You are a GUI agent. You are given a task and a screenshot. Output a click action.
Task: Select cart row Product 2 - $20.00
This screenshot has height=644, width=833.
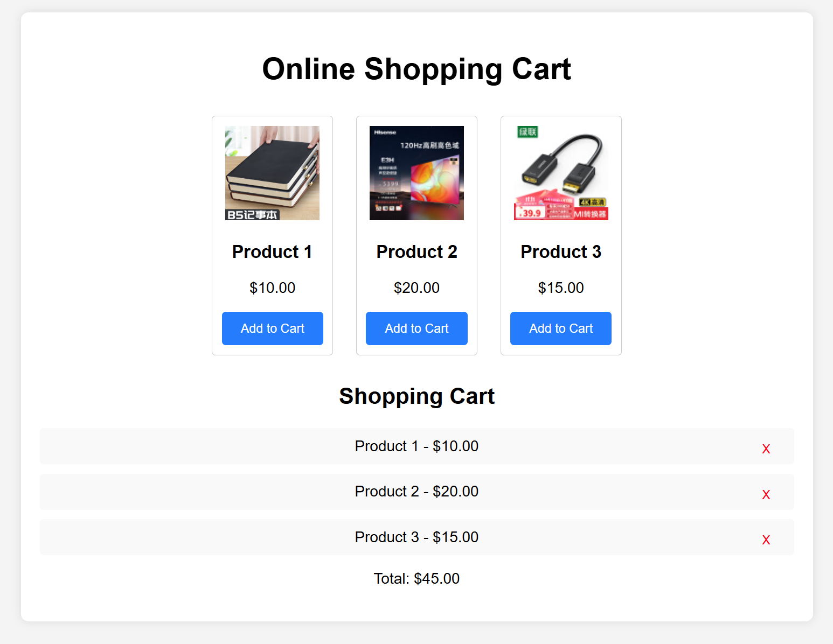416,492
